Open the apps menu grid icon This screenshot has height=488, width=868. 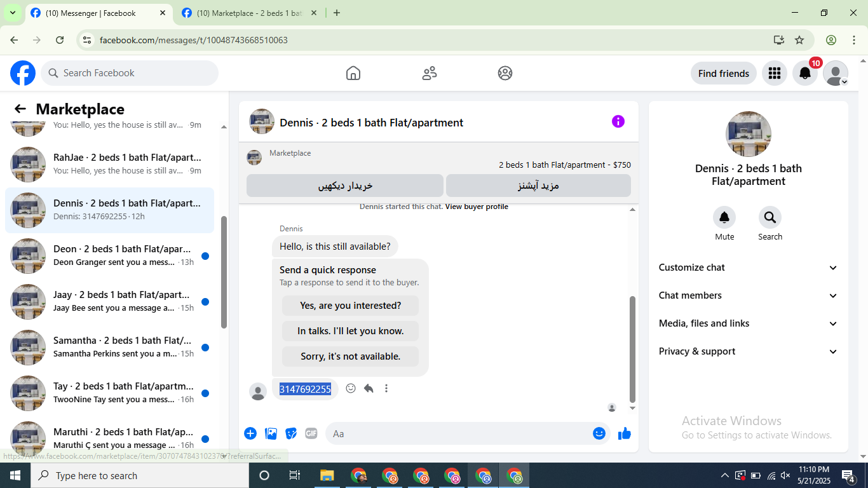coord(774,73)
